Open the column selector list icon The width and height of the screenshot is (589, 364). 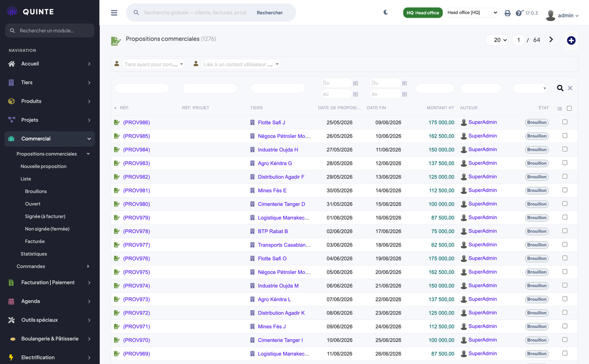pyautogui.click(x=560, y=108)
